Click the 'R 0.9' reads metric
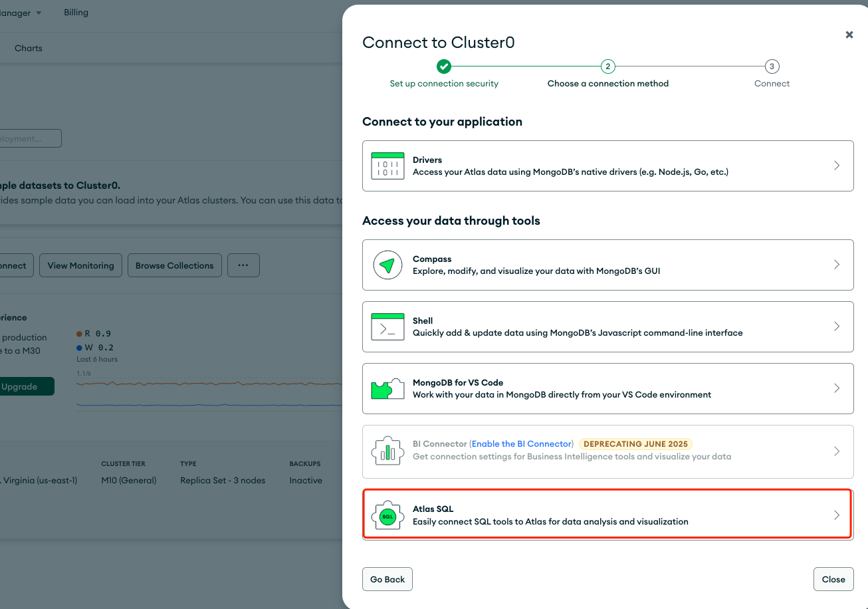Screen dimensions: 868x609 tap(94, 334)
